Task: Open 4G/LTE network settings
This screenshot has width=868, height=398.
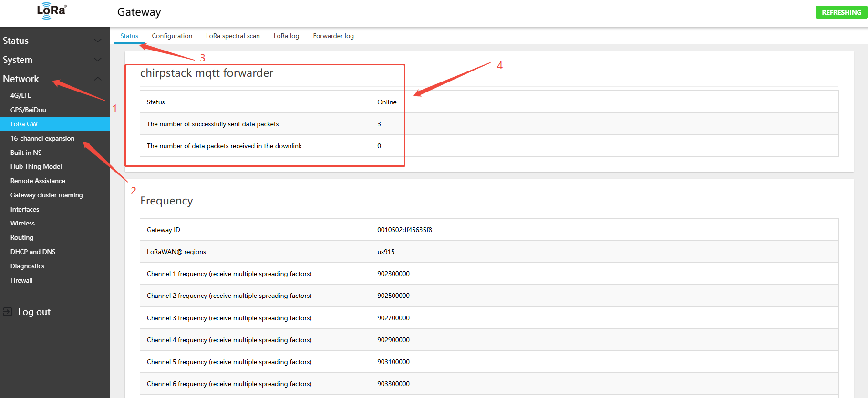Action: coord(21,95)
